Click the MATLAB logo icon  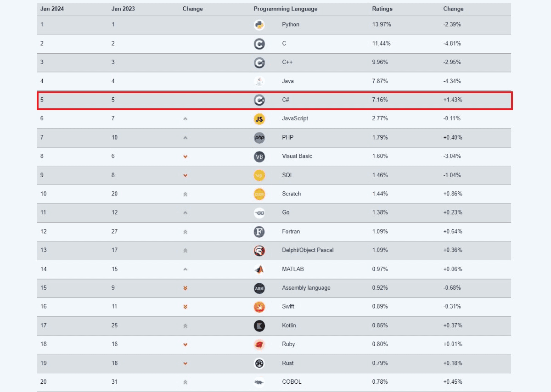tap(259, 269)
